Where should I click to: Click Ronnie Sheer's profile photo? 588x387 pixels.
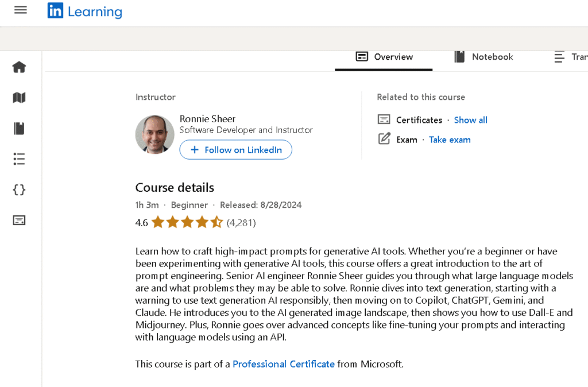click(154, 134)
